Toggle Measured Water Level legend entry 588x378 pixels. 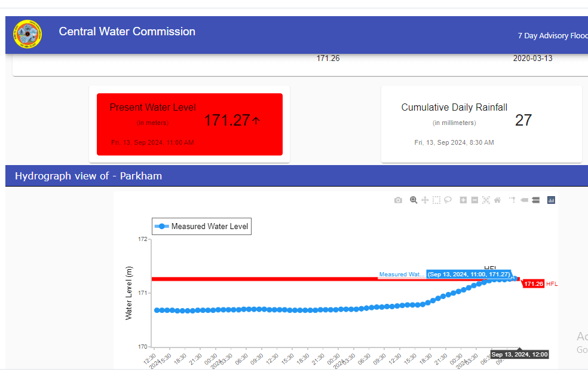[x=202, y=227]
